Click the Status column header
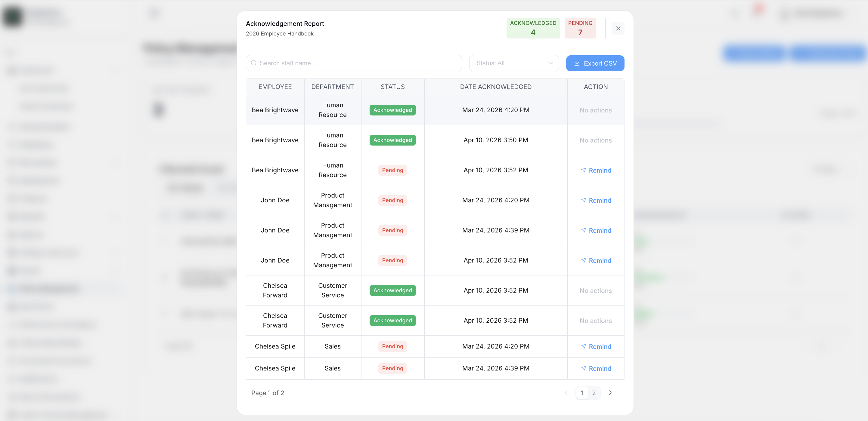 pyautogui.click(x=392, y=87)
